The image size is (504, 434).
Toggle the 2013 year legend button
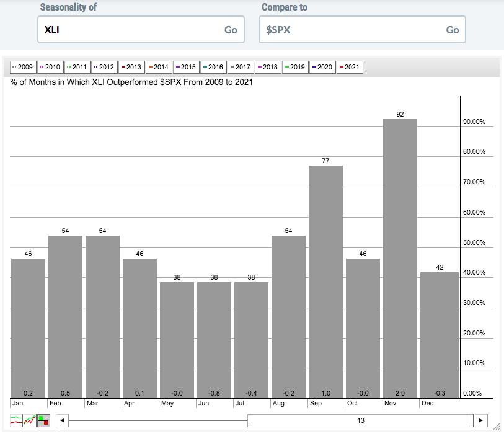click(131, 67)
